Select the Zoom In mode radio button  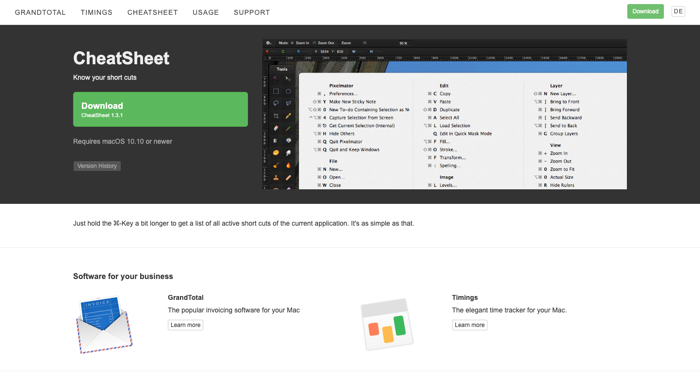pos(292,43)
